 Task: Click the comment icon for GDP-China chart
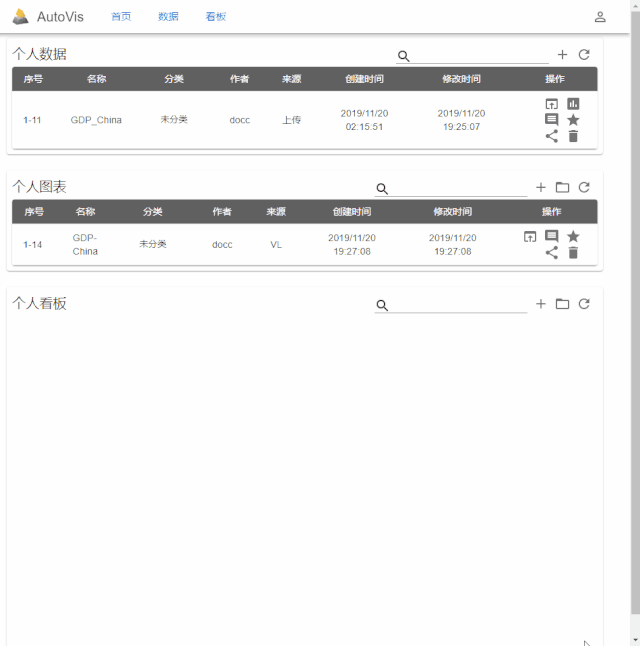[551, 236]
